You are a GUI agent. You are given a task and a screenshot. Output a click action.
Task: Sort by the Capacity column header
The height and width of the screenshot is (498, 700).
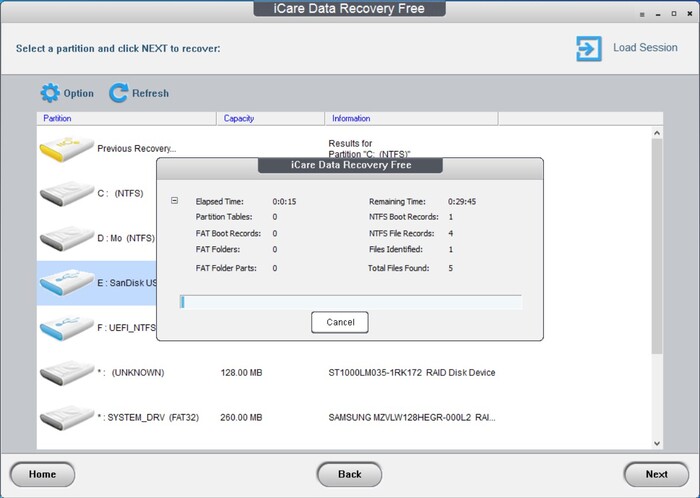[x=271, y=118]
